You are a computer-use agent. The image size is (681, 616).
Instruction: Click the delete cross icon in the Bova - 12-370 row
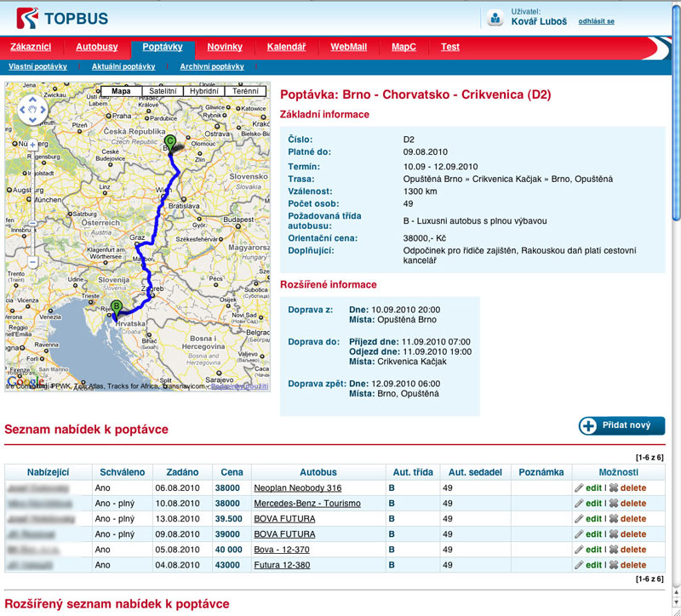613,550
